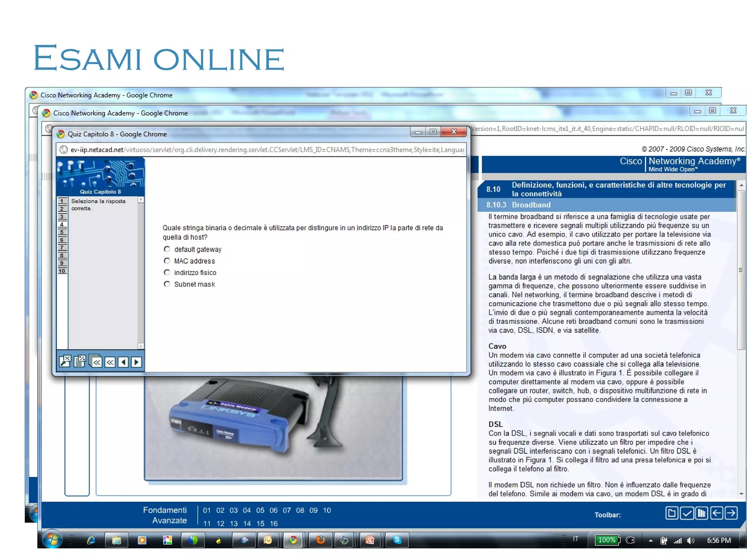Image resolution: width=747 pixels, height=560 pixels.
Task: Click the left arrow (previous page) in the course Toolbar
Action: click(716, 513)
